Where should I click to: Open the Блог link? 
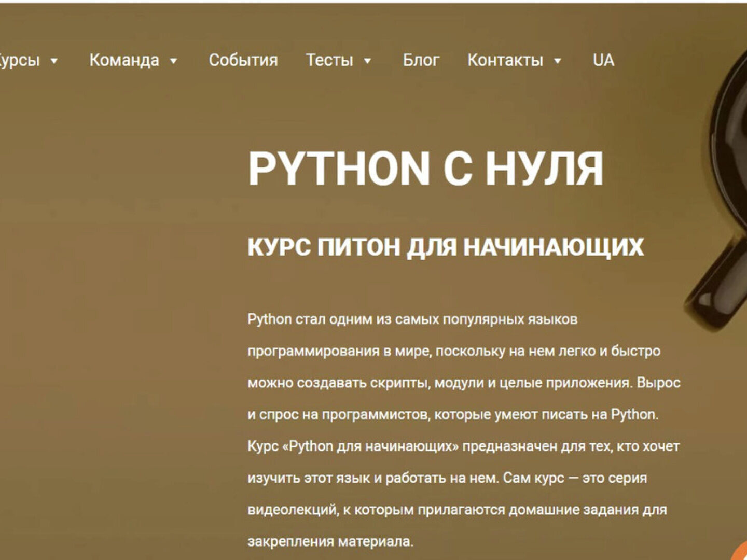click(421, 60)
